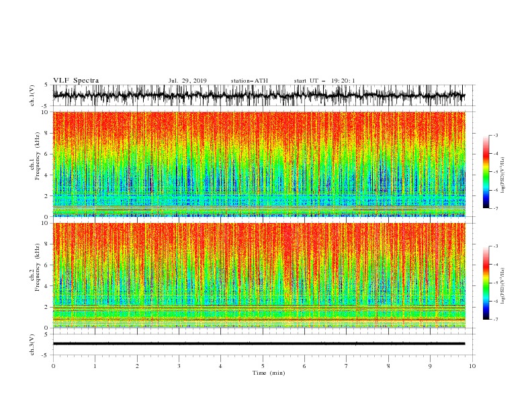Click inside the ch.1 spectrogram panel
The image size is (532, 411).
pos(259,164)
